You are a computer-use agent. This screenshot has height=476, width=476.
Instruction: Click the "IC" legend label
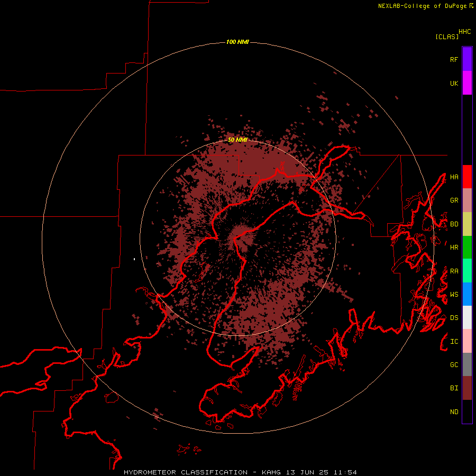[454, 342]
